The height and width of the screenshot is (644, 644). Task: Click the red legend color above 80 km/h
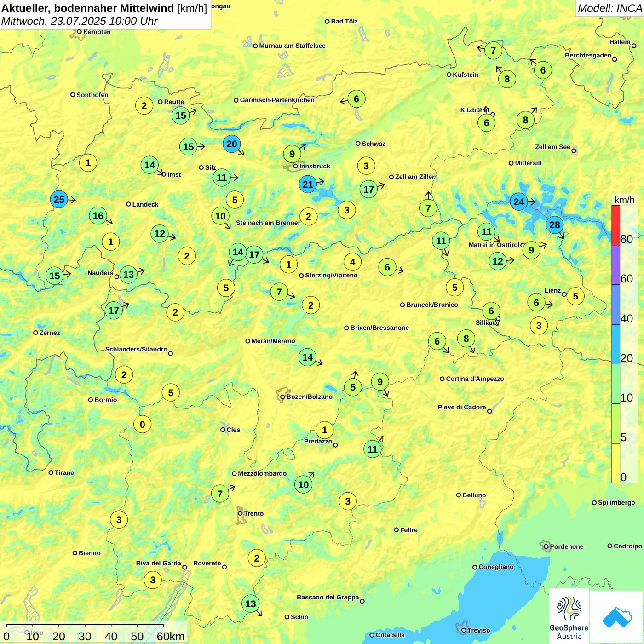pos(615,225)
